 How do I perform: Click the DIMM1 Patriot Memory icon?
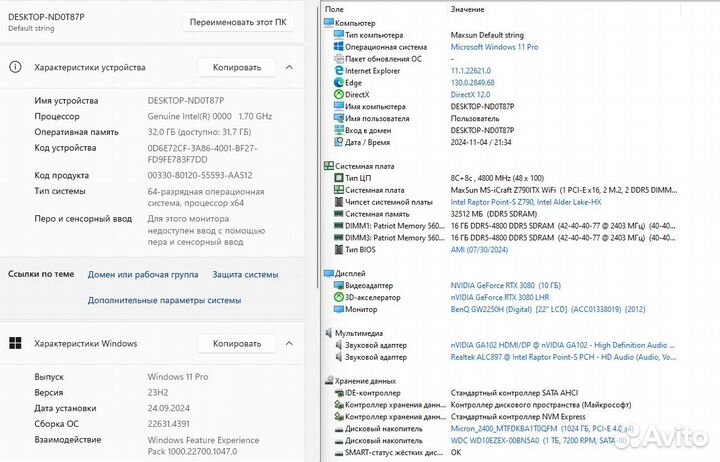[x=339, y=225]
